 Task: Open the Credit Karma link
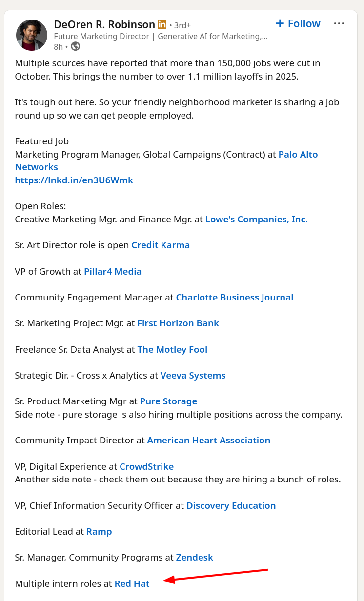tap(161, 245)
